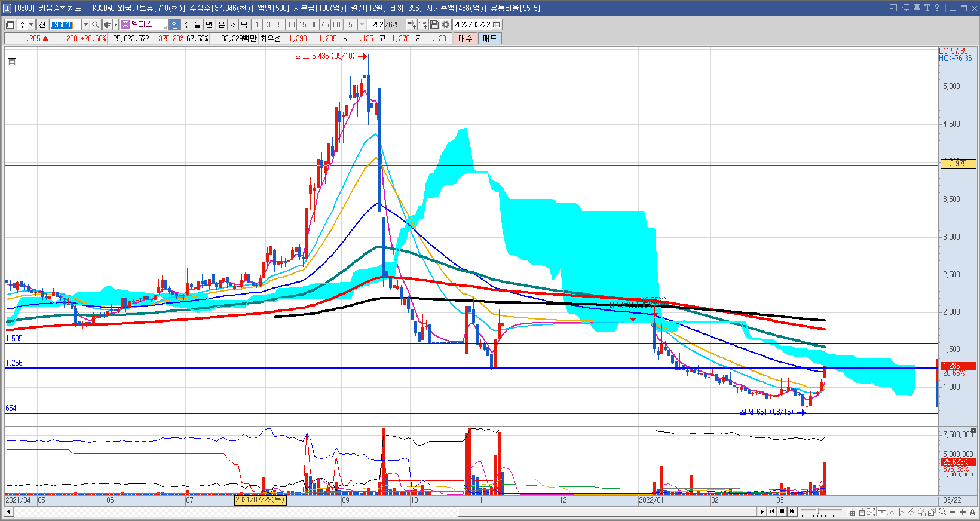Open help question mark icon in title bar
The width and height of the screenshot is (980, 521).
[937, 8]
